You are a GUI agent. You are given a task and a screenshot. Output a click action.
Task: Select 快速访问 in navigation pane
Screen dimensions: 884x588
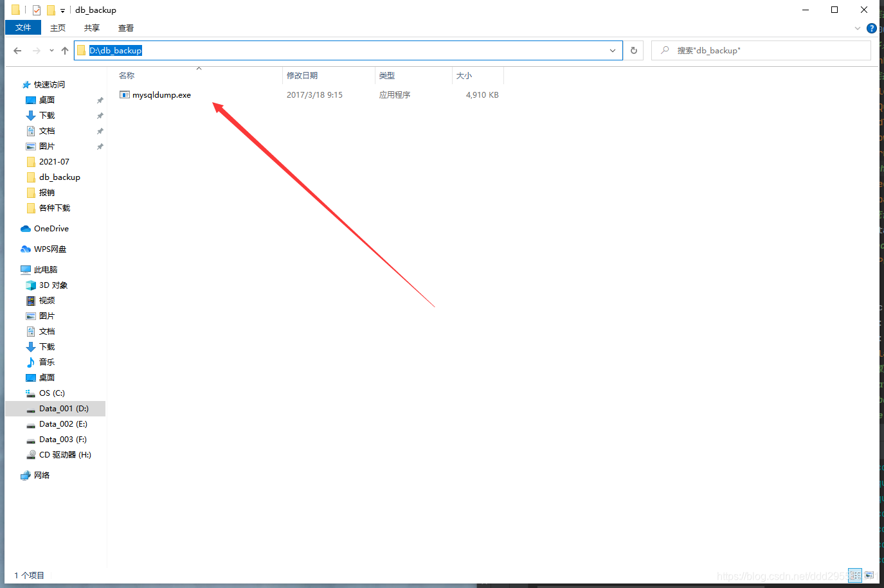click(49, 85)
